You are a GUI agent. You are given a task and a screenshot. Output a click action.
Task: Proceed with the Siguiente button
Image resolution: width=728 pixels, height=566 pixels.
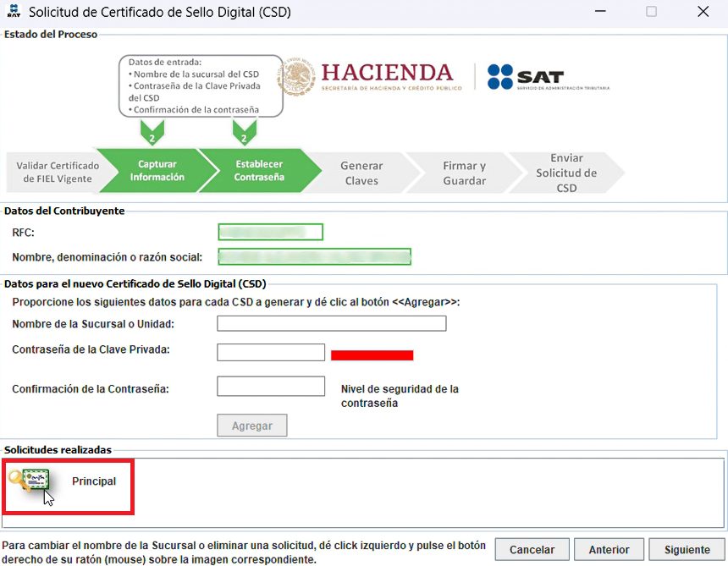tap(687, 550)
